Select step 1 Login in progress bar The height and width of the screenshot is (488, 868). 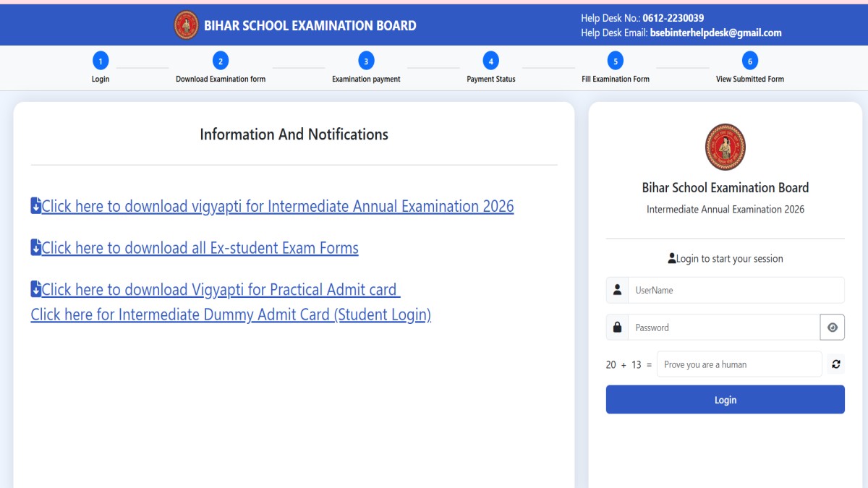pos(101,61)
